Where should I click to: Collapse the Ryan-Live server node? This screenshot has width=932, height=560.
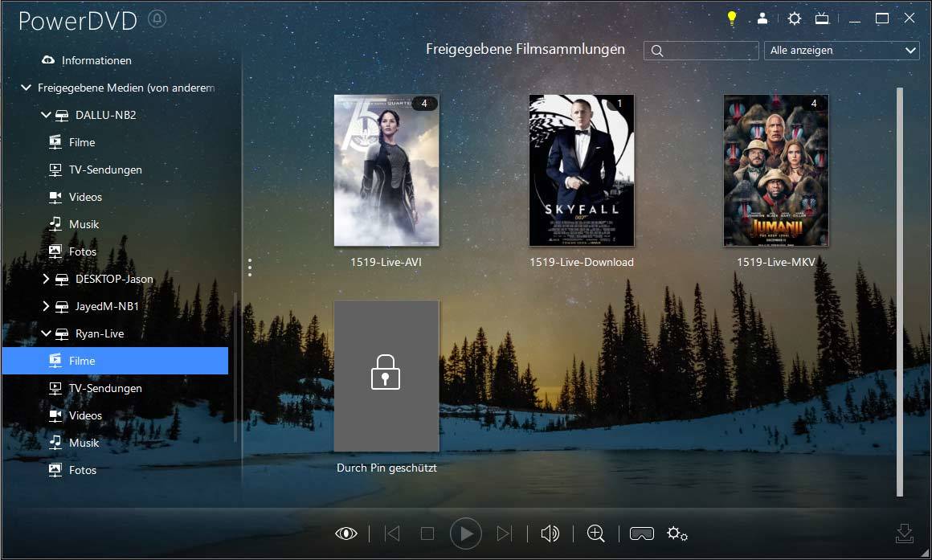46,333
